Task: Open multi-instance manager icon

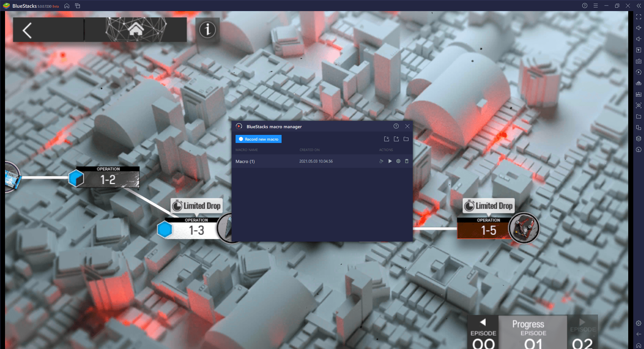Action: coord(638,139)
